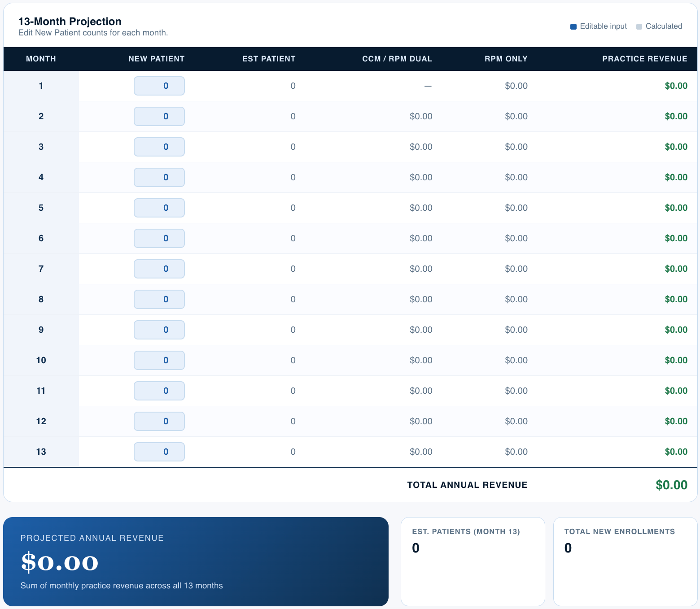Focus the month 4 New Patient box
The height and width of the screenshot is (609, 700).
159,177
